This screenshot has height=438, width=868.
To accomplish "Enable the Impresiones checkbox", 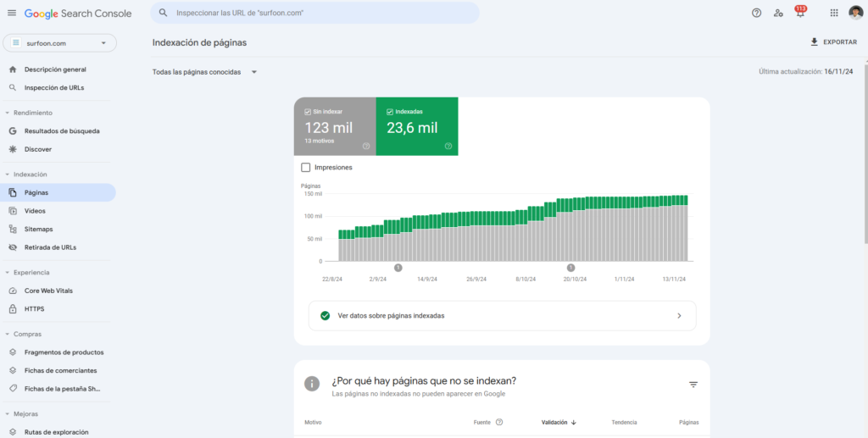I will (306, 168).
